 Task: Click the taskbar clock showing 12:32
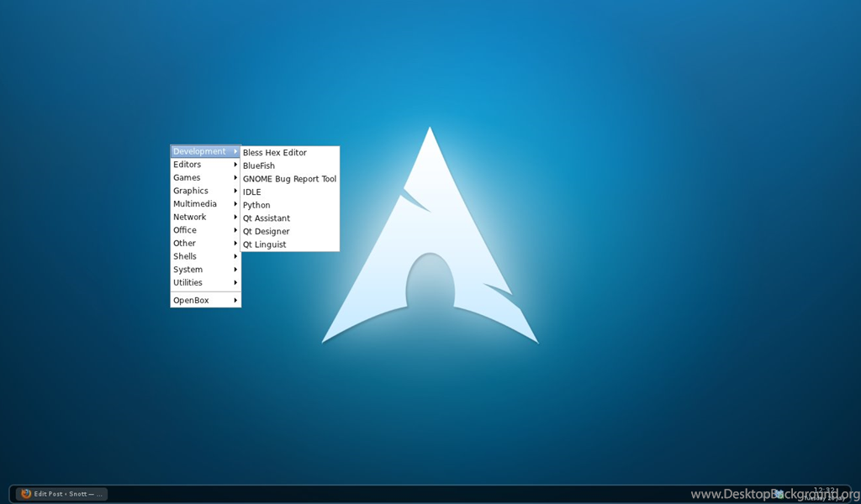tap(826, 491)
